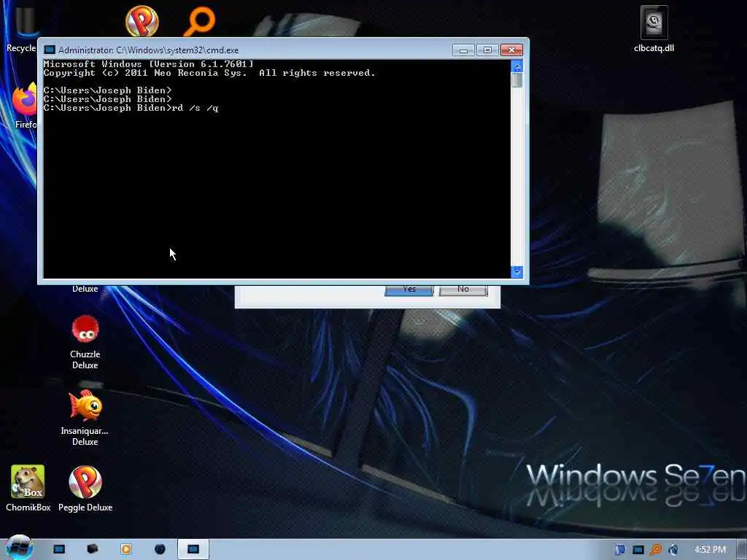Open the orange media player taskbar icon
Viewport: 747px width, 560px height.
[x=126, y=549]
